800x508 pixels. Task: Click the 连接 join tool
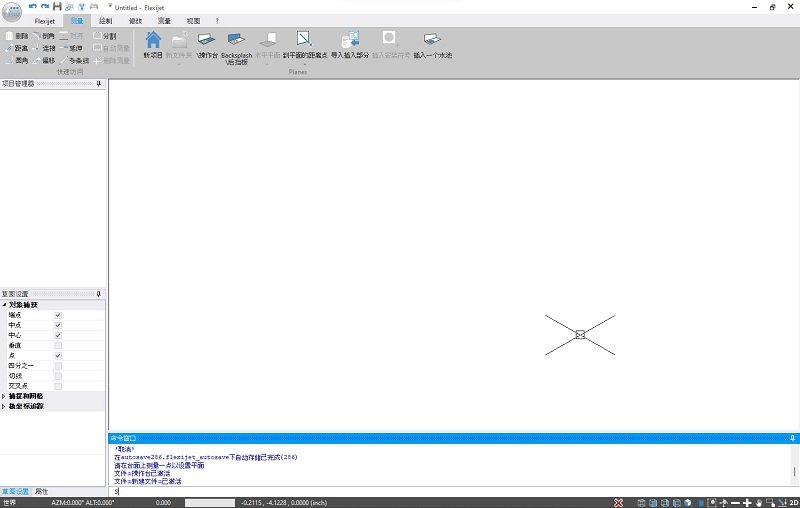pos(44,48)
